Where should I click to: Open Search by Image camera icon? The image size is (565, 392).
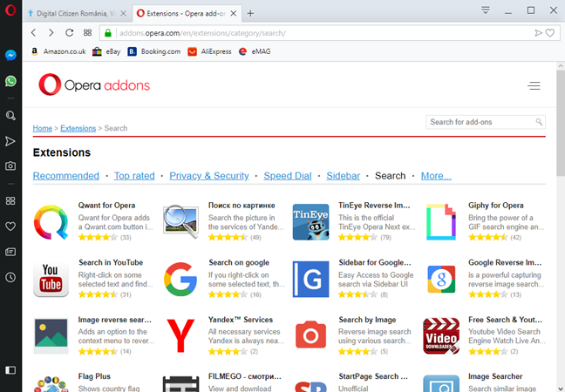[310, 336]
